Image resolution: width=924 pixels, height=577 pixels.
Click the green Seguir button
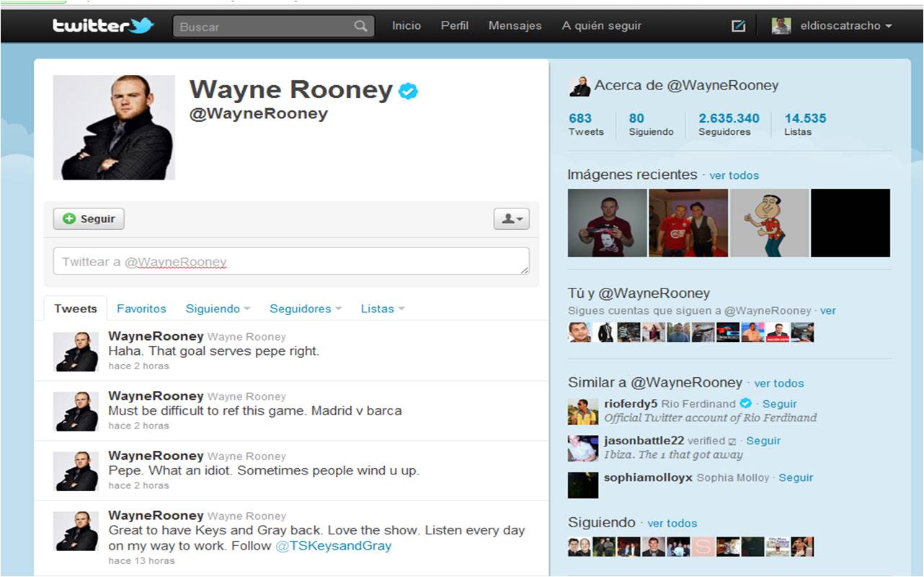(x=89, y=219)
